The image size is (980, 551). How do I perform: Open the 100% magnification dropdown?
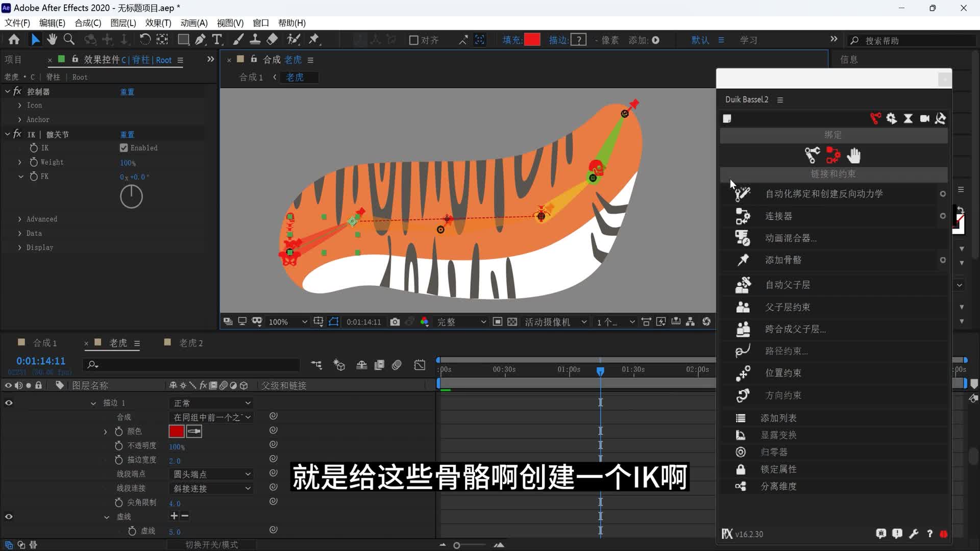click(287, 322)
